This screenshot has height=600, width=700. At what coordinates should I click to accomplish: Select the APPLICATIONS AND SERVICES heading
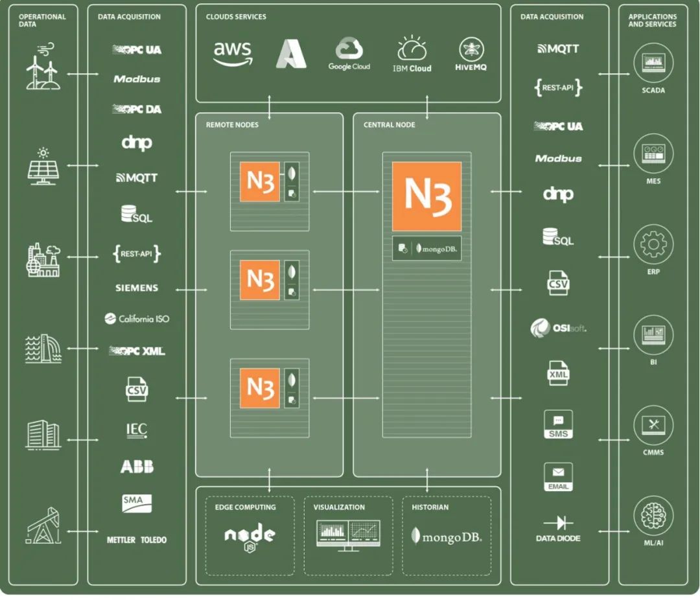(652, 21)
